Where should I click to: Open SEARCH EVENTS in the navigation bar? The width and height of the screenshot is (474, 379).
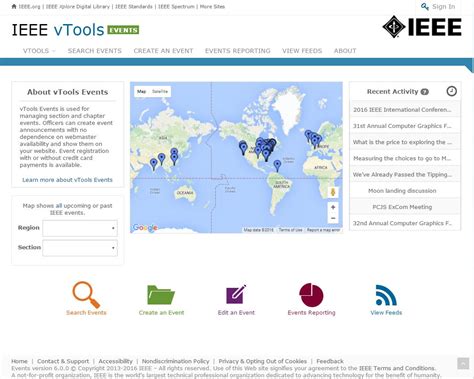(x=95, y=51)
